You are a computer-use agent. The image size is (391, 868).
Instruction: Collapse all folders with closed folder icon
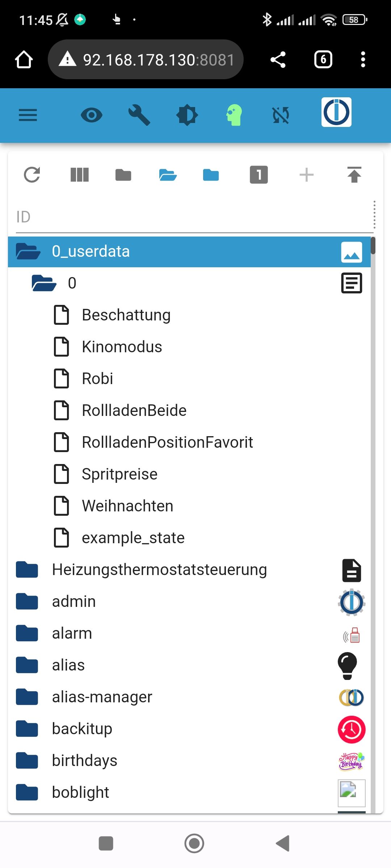tap(123, 175)
